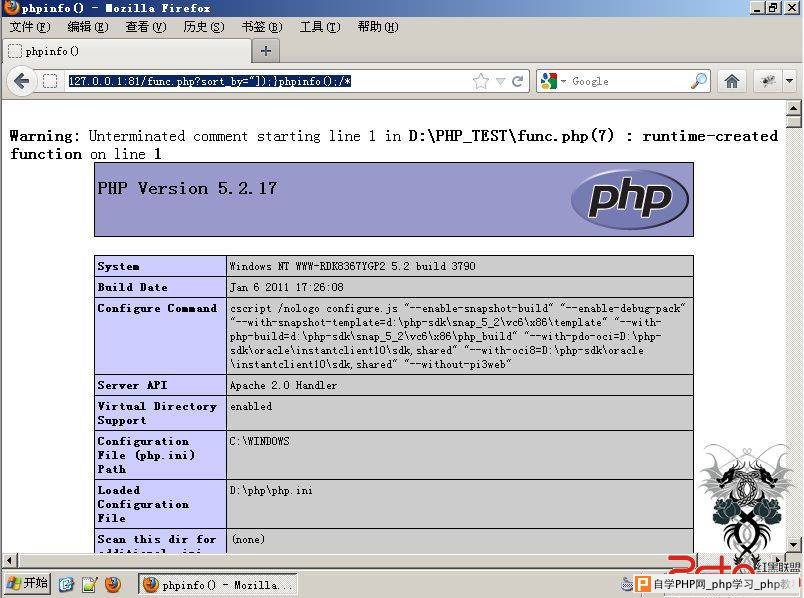Click 'PHP Version 5.2.17' heading text

point(187,188)
